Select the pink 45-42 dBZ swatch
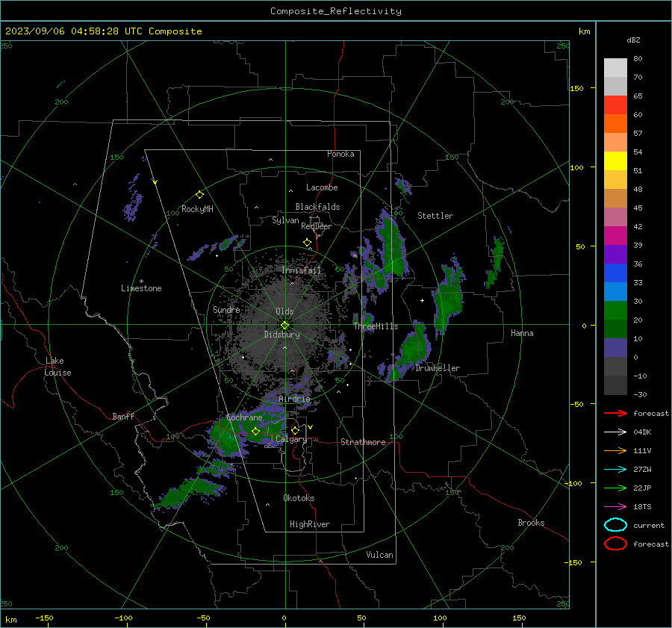Viewport: 672px width, 628px height. pos(615,217)
